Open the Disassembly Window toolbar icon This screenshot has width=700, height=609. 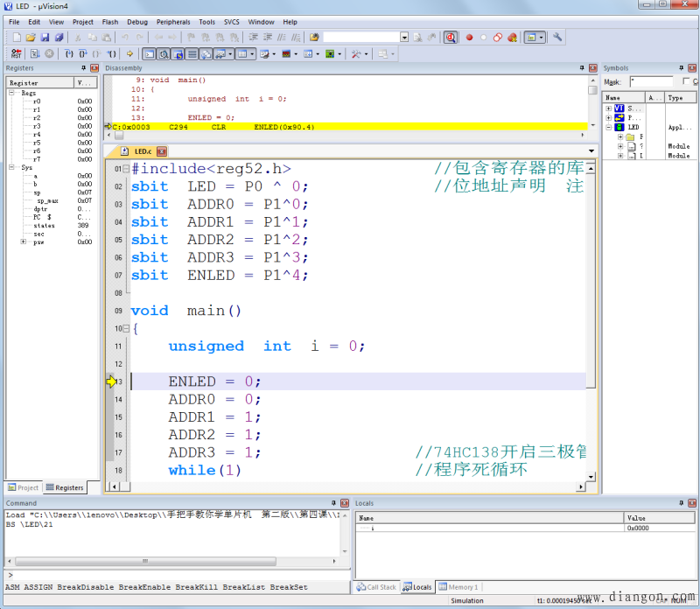[163, 53]
